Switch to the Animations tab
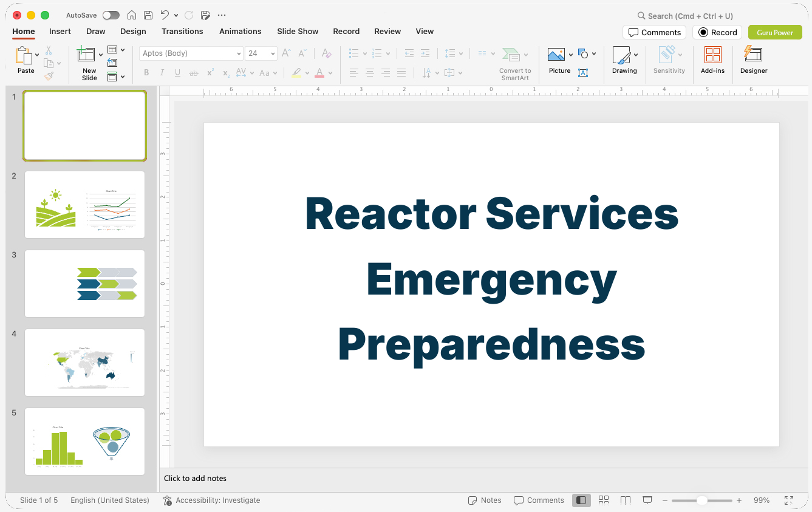 point(241,32)
